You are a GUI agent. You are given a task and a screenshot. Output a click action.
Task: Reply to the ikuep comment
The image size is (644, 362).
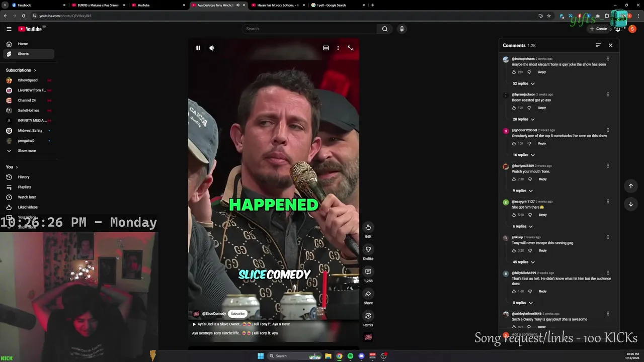click(543, 250)
